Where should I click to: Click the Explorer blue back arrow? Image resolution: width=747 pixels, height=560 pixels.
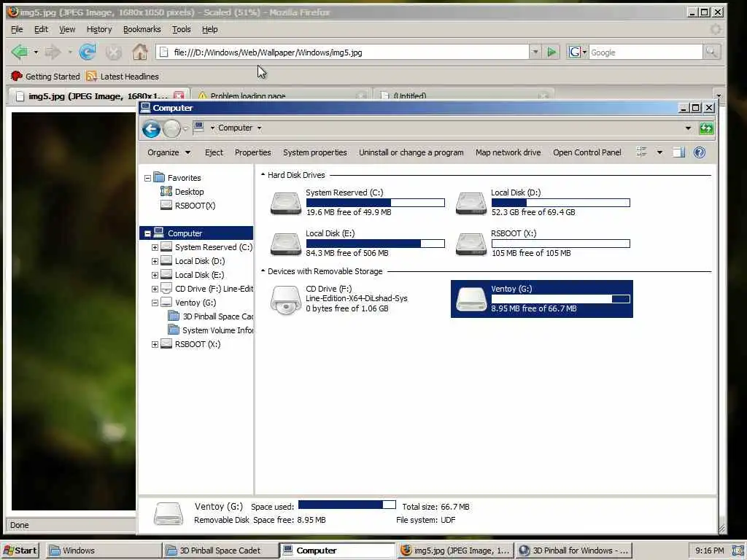151,128
